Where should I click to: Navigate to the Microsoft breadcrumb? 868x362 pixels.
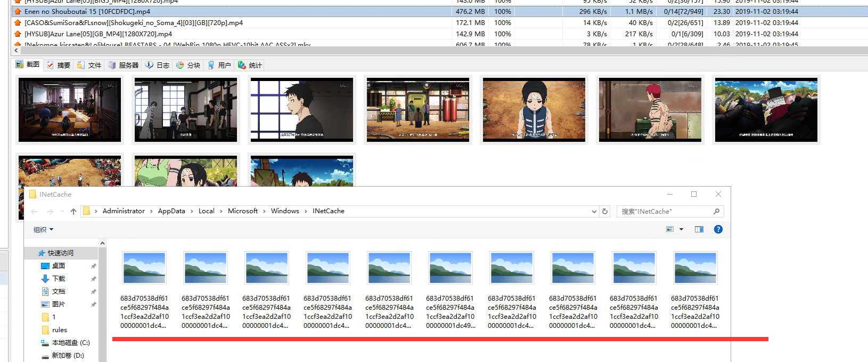coord(243,211)
